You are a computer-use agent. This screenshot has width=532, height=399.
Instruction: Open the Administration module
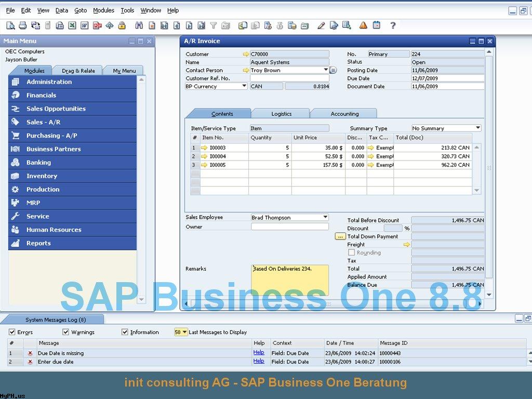[72, 82]
